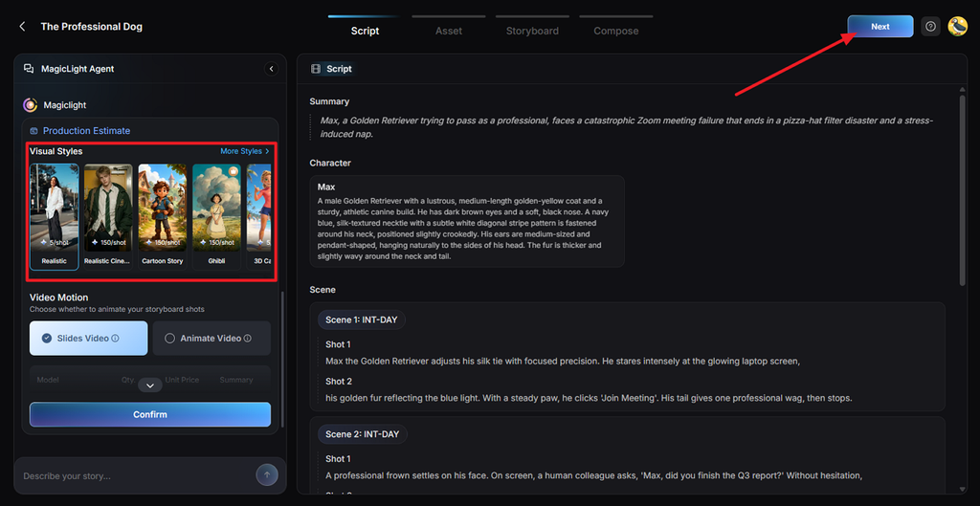Click the Production Estimate icon
The width and height of the screenshot is (980, 506).
(x=33, y=131)
